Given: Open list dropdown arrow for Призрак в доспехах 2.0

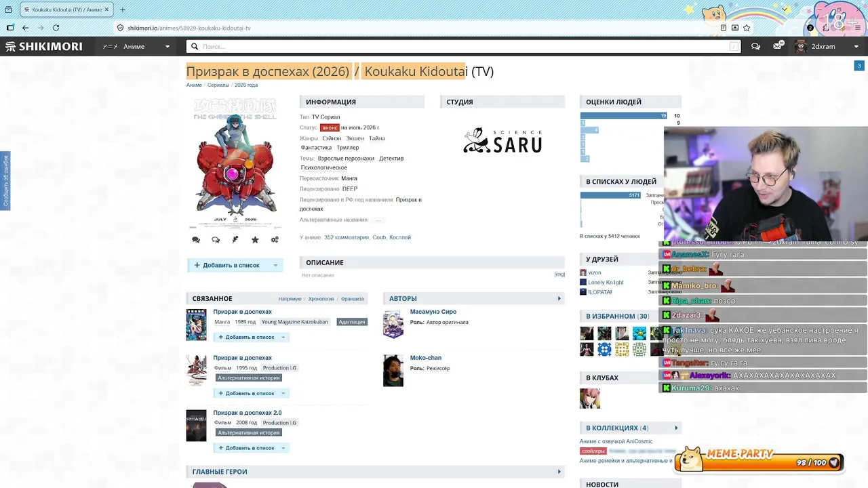Looking at the screenshot, I should pyautogui.click(x=283, y=448).
